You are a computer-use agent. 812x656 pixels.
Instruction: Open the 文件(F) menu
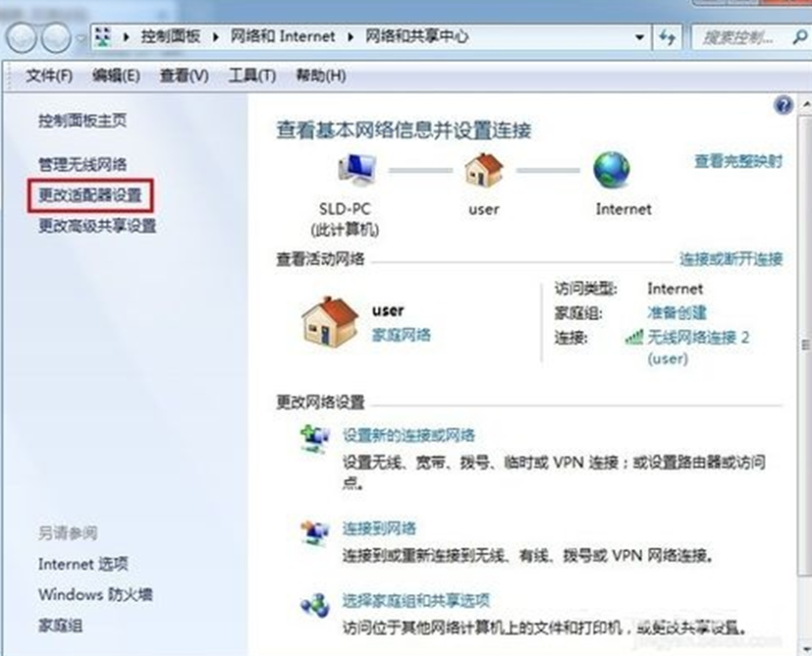point(49,76)
